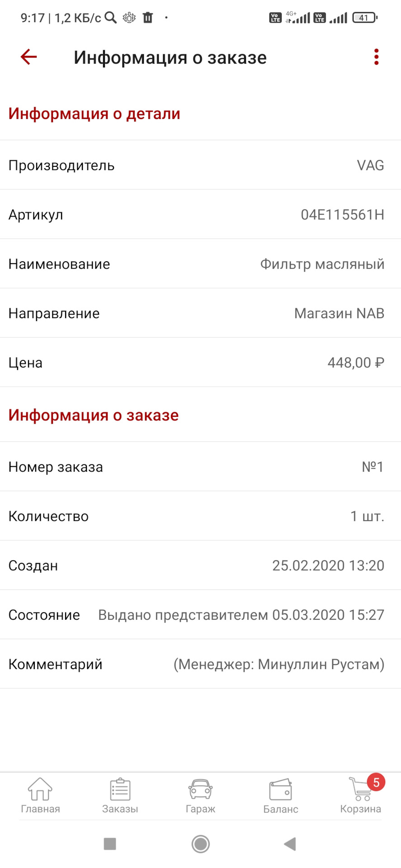Tap the Направление value Магазин NAB

pos(339,313)
